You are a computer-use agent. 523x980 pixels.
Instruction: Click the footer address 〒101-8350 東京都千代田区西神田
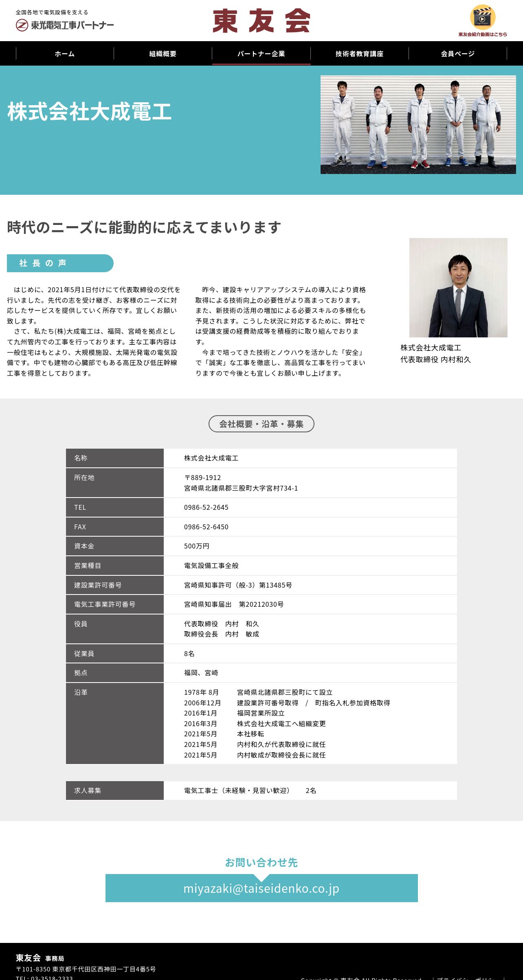click(86, 969)
